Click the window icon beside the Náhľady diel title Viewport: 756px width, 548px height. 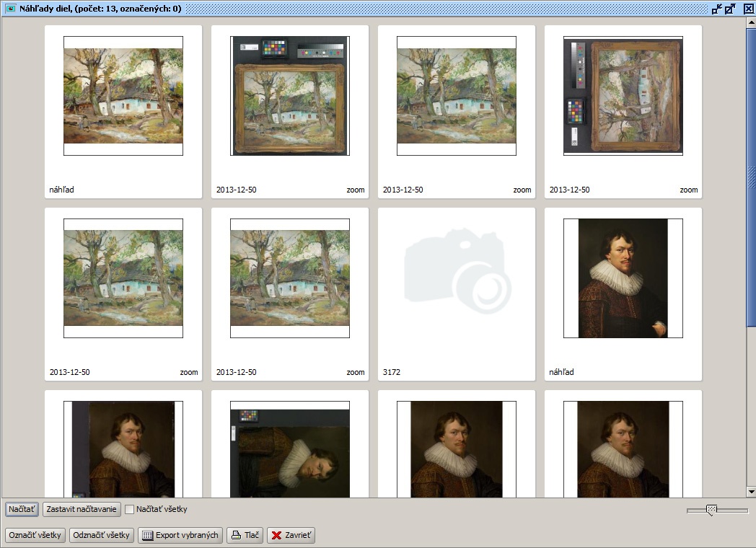10,8
